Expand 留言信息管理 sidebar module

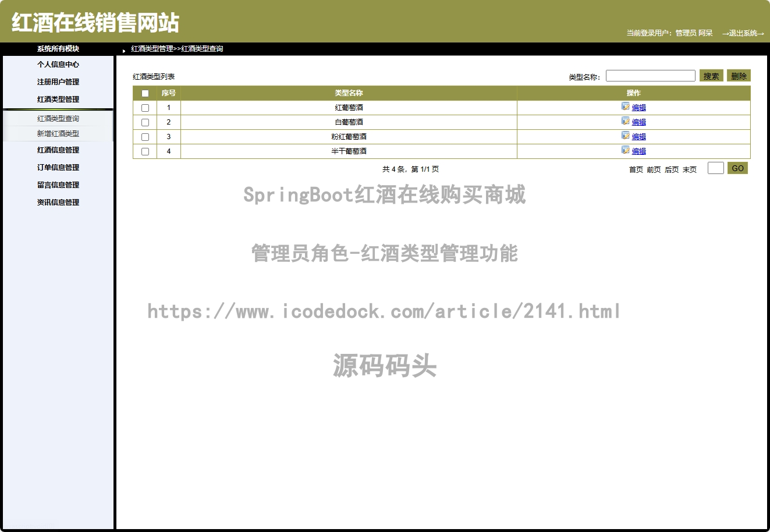tap(58, 185)
